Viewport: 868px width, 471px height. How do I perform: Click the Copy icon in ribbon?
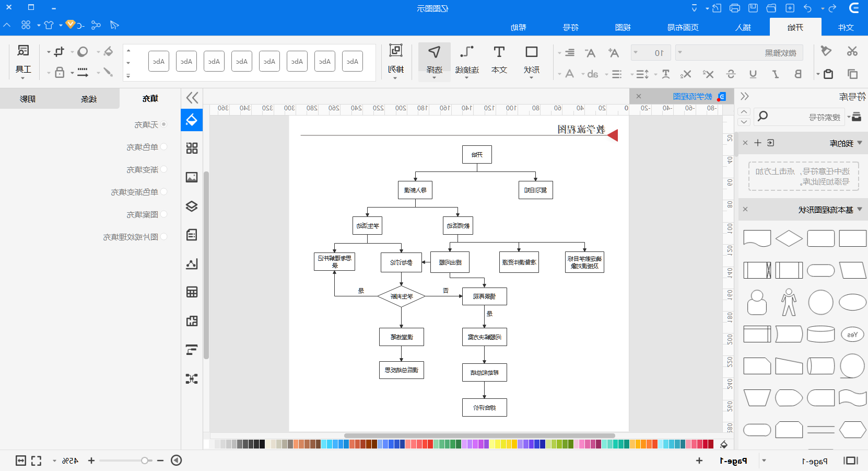pyautogui.click(x=852, y=74)
